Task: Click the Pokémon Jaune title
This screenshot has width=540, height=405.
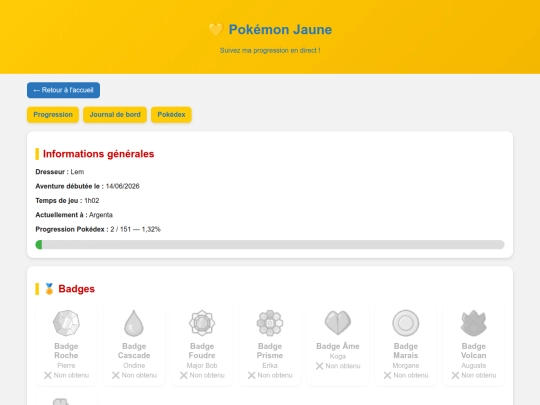Action: click(x=280, y=30)
